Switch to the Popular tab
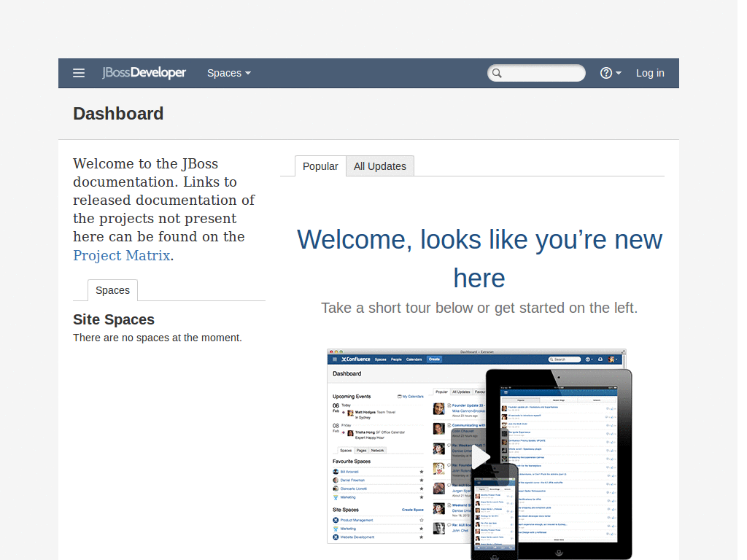This screenshot has height=560, width=747. (x=320, y=166)
